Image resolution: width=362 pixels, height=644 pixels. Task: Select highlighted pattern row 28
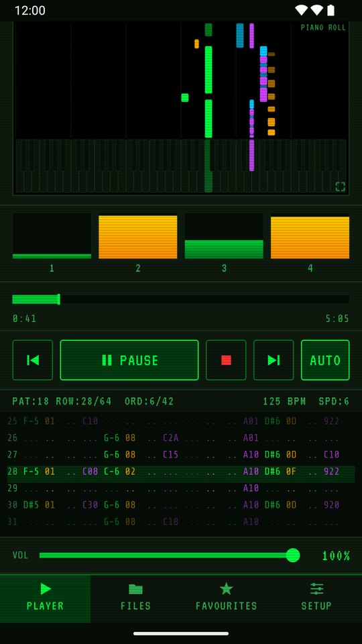pos(181,472)
